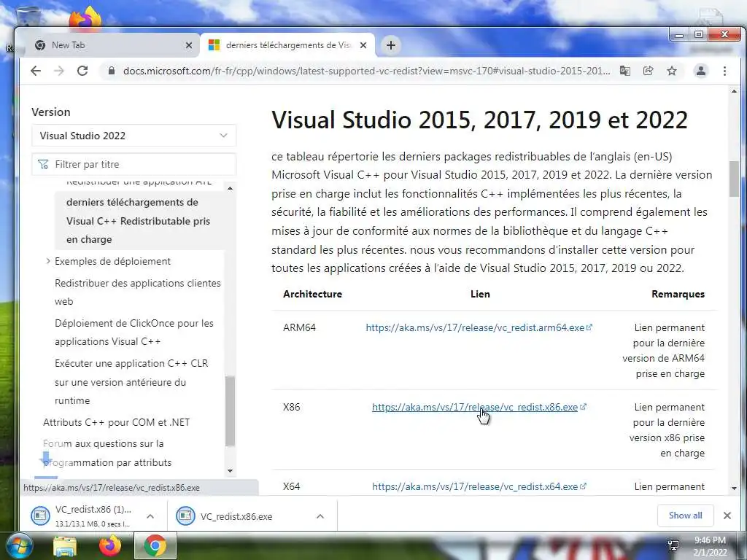Expand Exemples de déploiement tree item
Viewport: 747px width, 560px height.
tap(48, 261)
